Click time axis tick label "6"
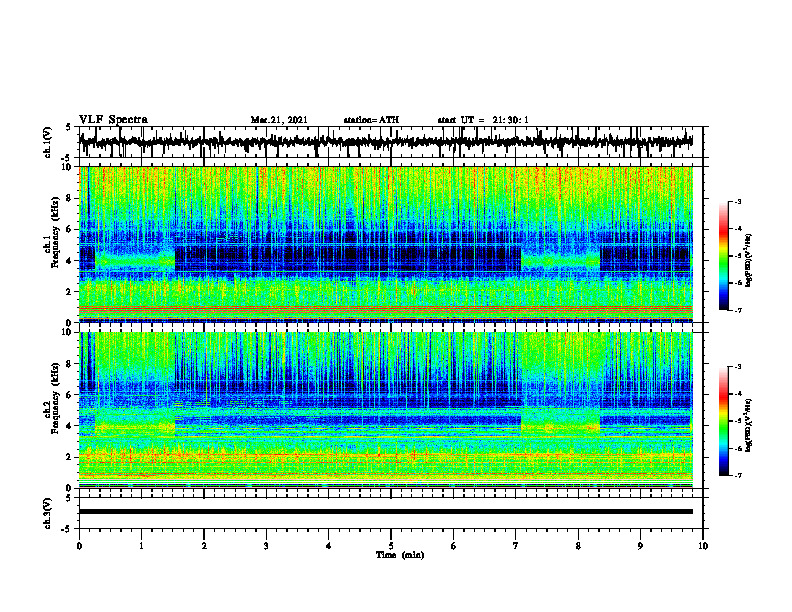 (x=454, y=546)
